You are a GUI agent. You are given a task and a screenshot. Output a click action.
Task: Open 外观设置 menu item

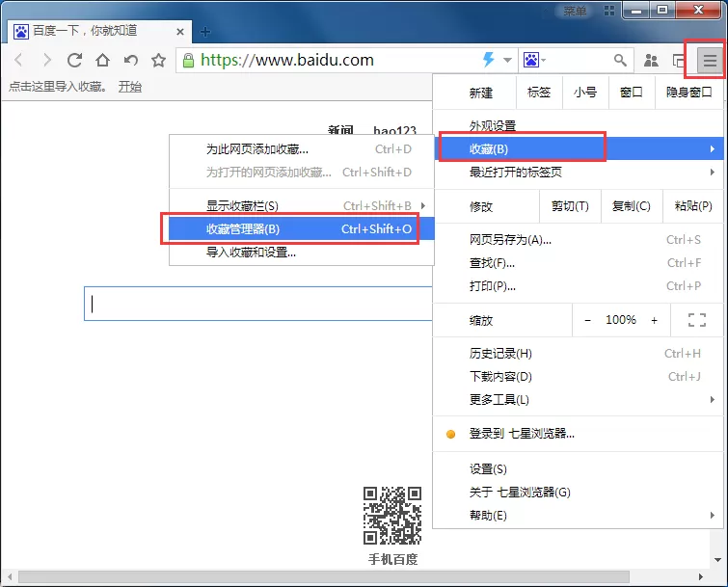pos(578,125)
